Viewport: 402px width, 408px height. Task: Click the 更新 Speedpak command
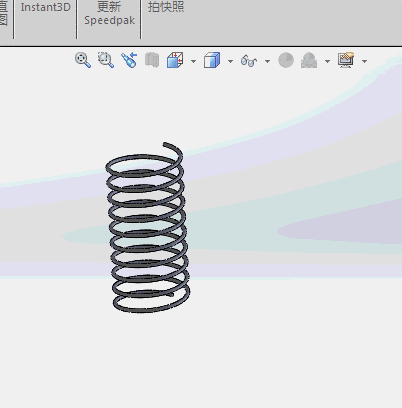click(109, 13)
